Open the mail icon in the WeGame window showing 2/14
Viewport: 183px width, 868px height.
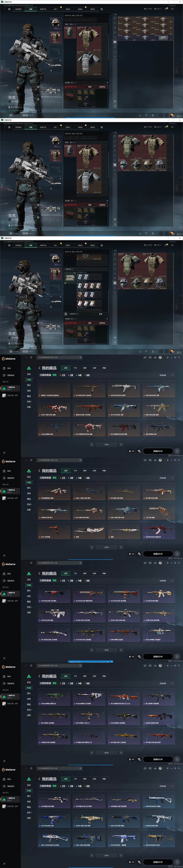pyautogui.click(x=150, y=460)
